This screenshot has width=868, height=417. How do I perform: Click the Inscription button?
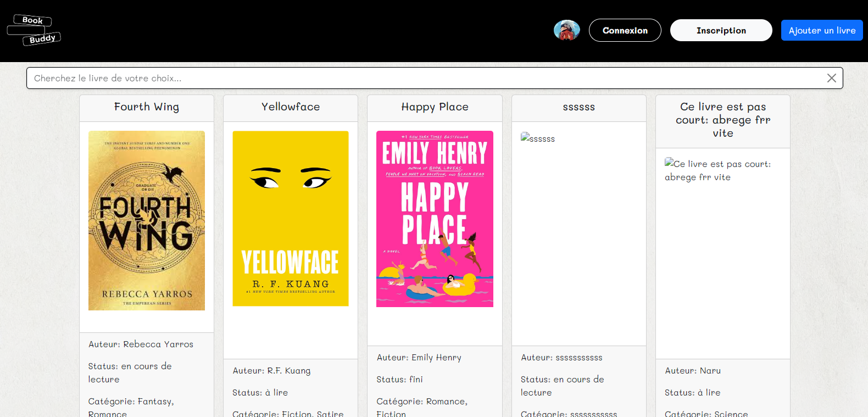coord(721,30)
